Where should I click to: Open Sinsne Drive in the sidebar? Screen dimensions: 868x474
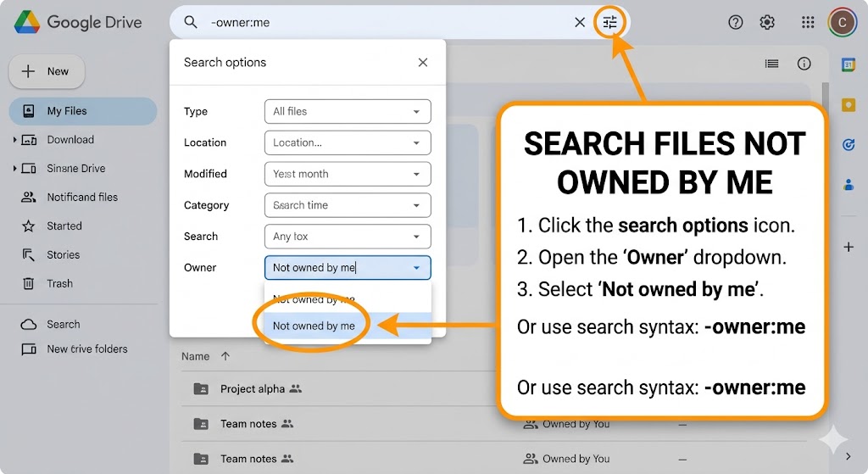coord(75,169)
